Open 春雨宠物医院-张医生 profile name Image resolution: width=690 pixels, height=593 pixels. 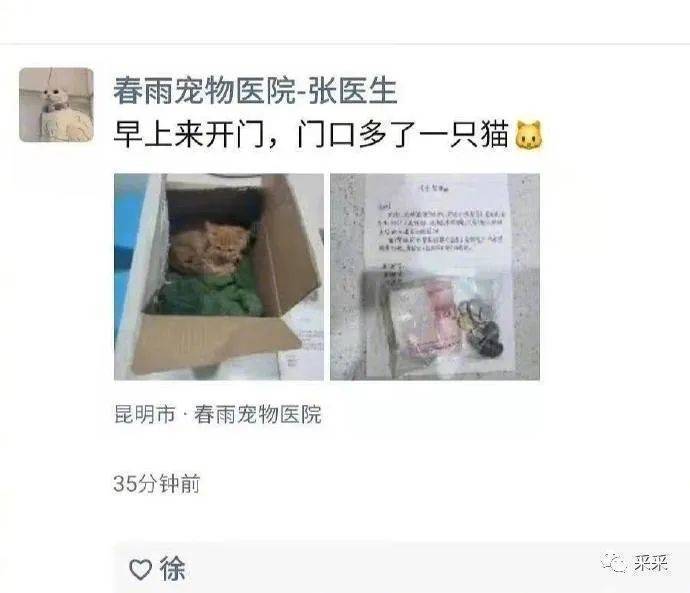tap(256, 91)
